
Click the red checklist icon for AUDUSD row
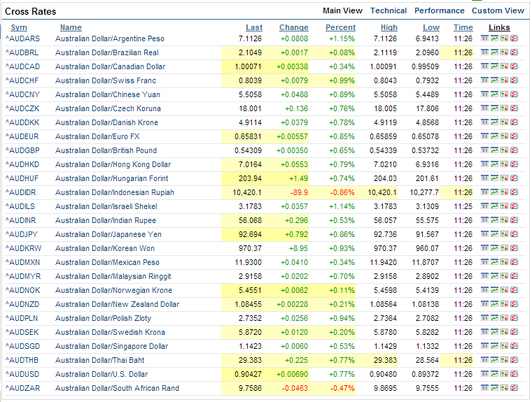coord(514,374)
